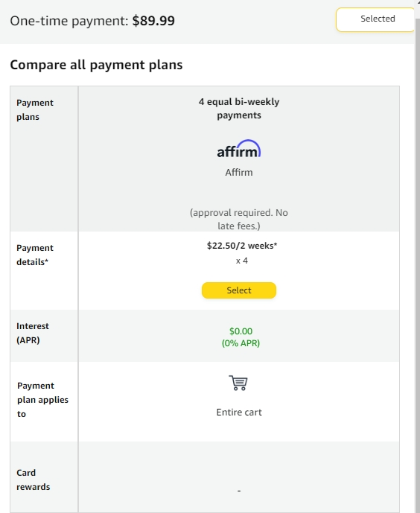Click 'approval required. No late fees.' note
Screen dimensions: 420x513
point(239,219)
